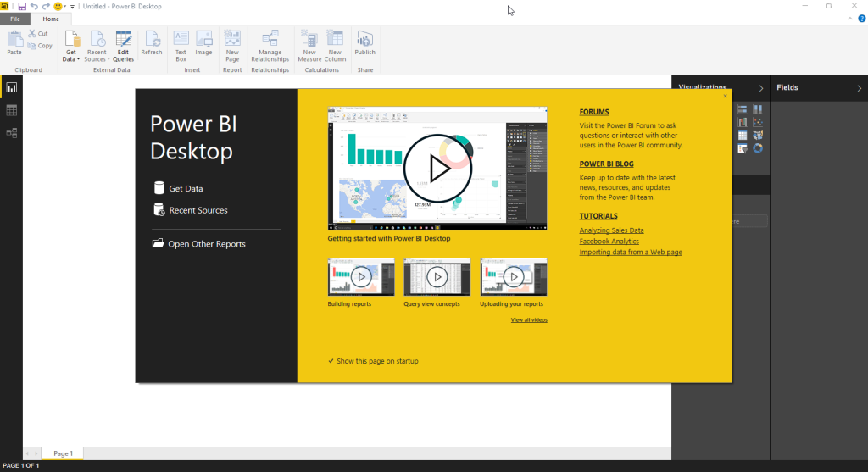
Task: Select the Page 1 tab
Action: pyautogui.click(x=64, y=453)
